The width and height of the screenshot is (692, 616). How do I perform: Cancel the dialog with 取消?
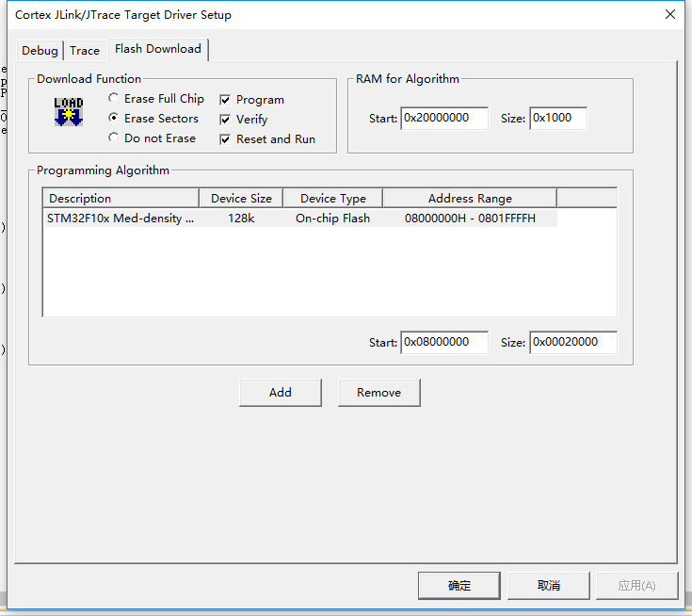(549, 585)
